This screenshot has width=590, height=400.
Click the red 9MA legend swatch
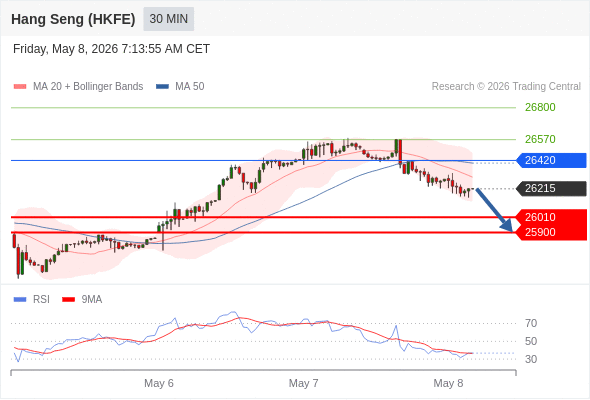click(x=68, y=300)
